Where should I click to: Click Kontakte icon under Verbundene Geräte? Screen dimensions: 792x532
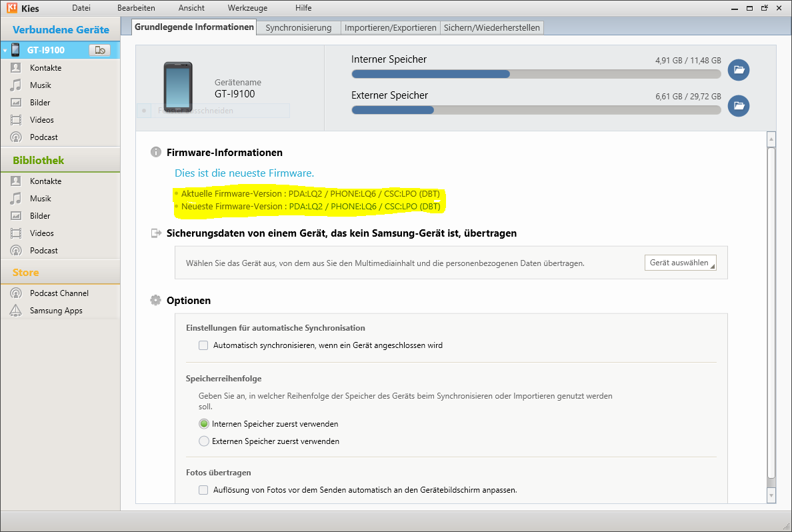[16, 68]
